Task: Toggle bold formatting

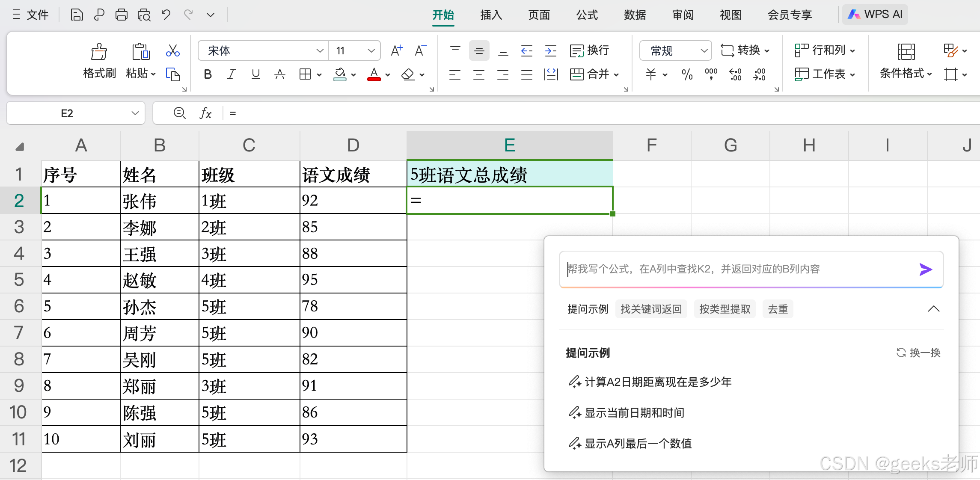Action: pos(208,74)
